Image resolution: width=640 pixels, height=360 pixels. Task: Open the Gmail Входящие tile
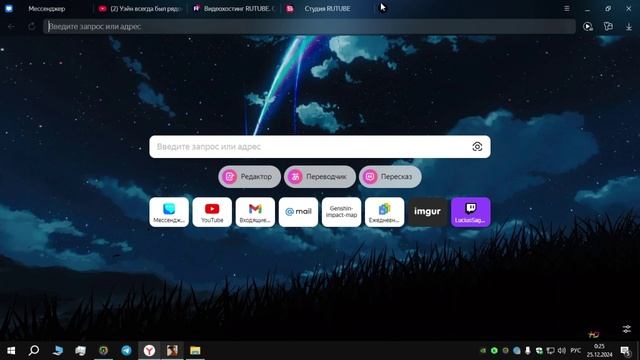click(x=255, y=212)
